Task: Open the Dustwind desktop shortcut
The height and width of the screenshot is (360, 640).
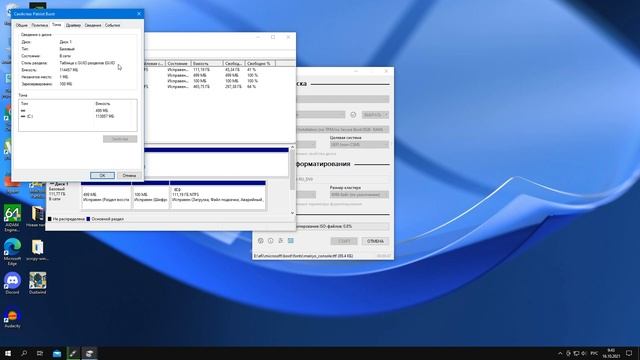Action: tap(38, 283)
